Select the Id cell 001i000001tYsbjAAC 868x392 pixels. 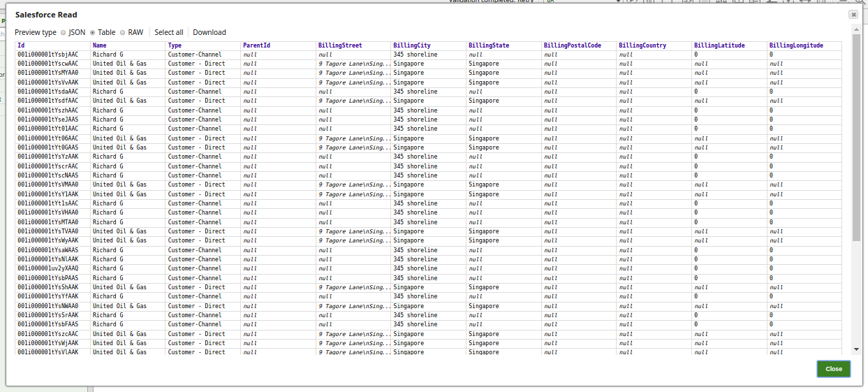pos(48,55)
